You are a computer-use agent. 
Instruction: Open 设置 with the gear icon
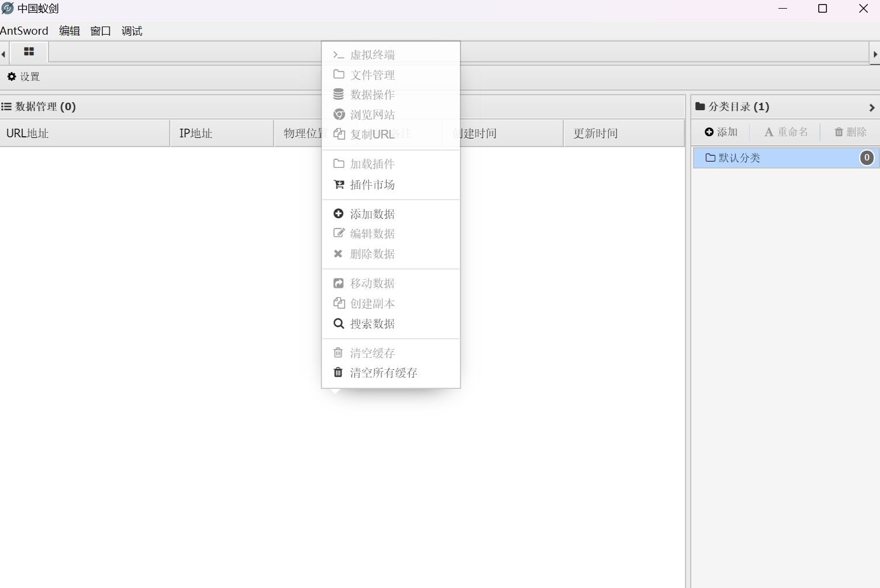click(x=23, y=77)
